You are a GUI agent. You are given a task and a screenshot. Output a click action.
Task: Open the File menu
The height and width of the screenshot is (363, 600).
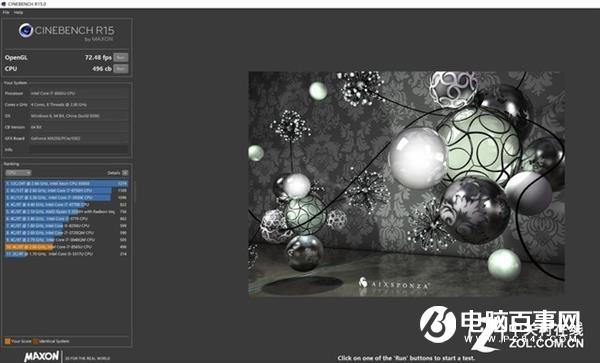[6, 12]
